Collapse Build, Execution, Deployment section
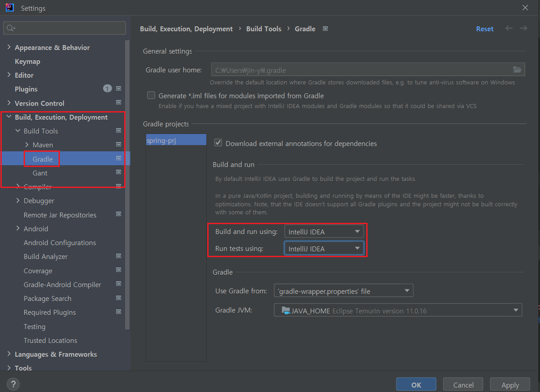Screen dimensions: 540x392 tap(9, 117)
